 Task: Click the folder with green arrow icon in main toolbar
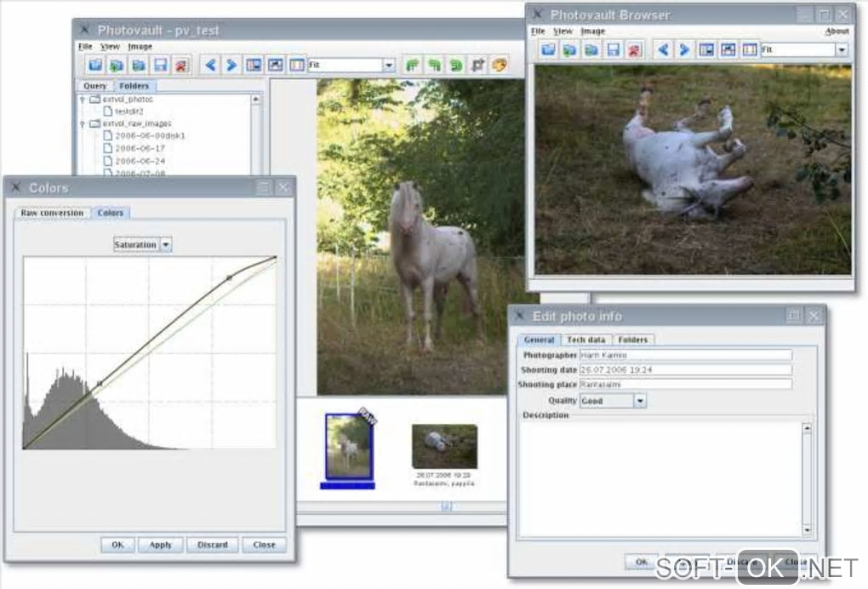point(117,66)
